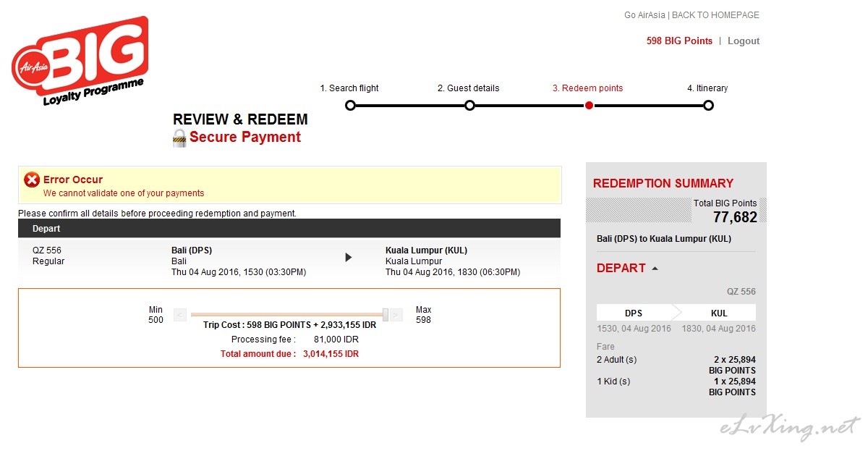Click the slider increase arrow button
This screenshot has height=451, width=868.
pos(396,315)
